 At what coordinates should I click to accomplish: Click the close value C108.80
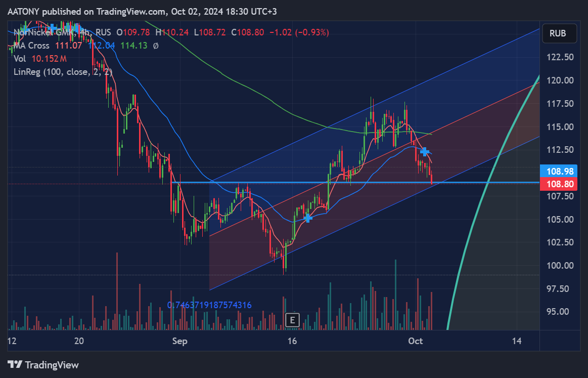(248, 33)
